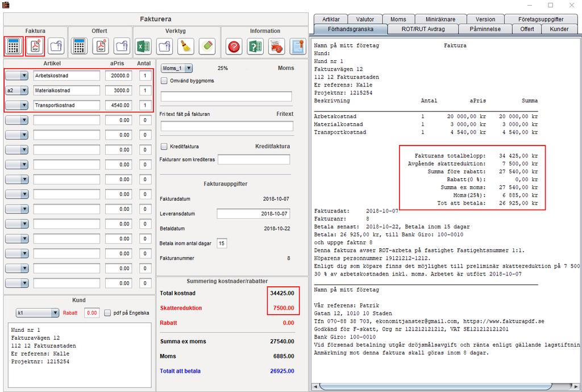Open the k1 customer dropdown
Viewport: 582px width, 392px height.
[38, 313]
